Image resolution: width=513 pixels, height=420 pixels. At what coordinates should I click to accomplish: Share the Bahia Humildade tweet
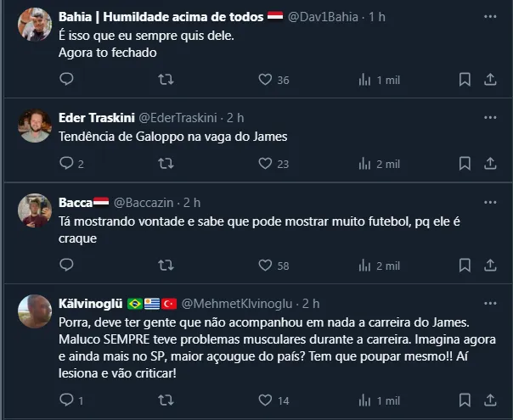pyautogui.click(x=490, y=80)
